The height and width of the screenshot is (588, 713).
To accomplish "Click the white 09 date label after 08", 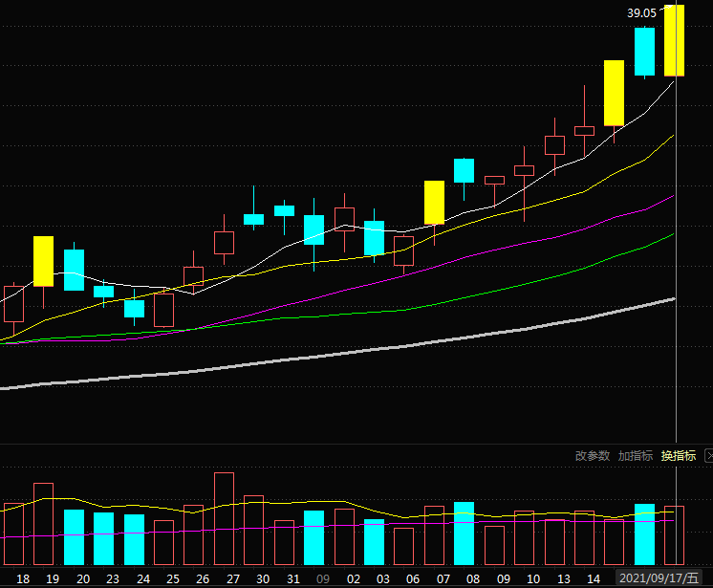I will (x=504, y=578).
